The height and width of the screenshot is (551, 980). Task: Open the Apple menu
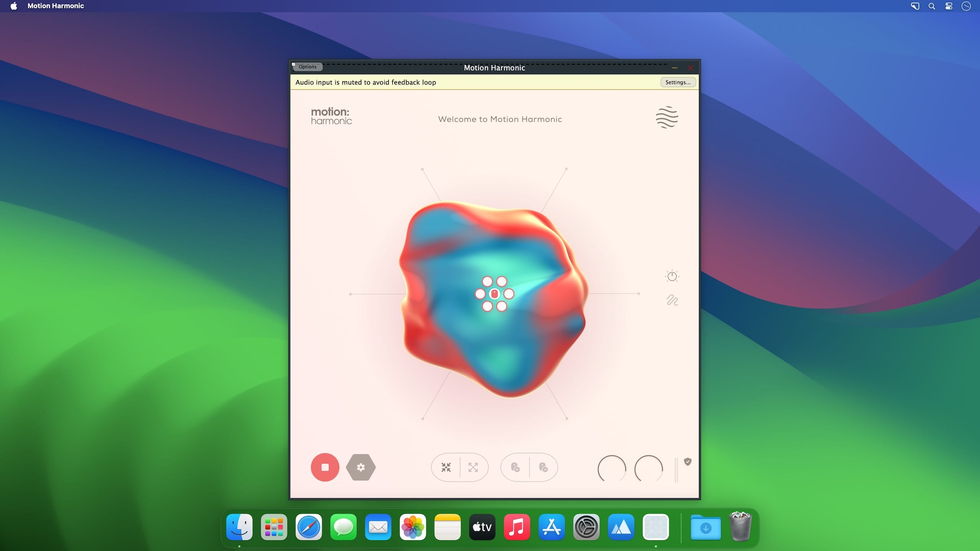(x=14, y=6)
